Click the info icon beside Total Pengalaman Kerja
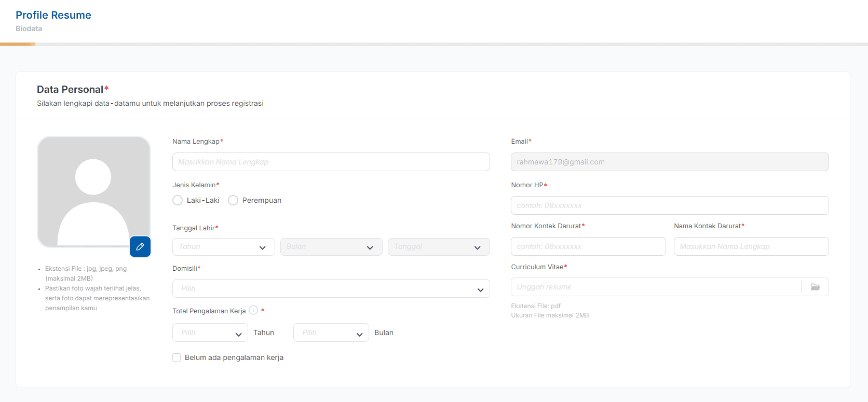 click(x=253, y=310)
